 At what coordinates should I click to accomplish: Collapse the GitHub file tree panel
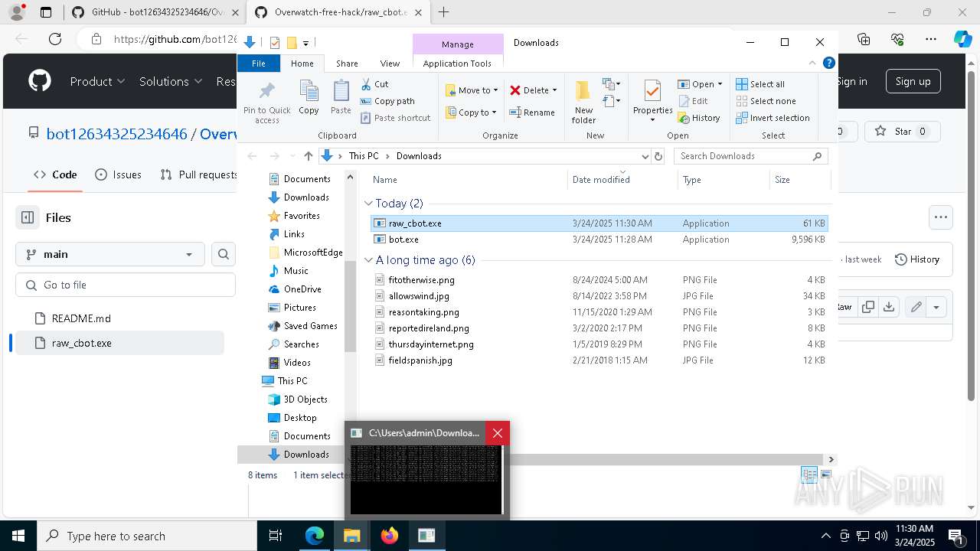(28, 217)
